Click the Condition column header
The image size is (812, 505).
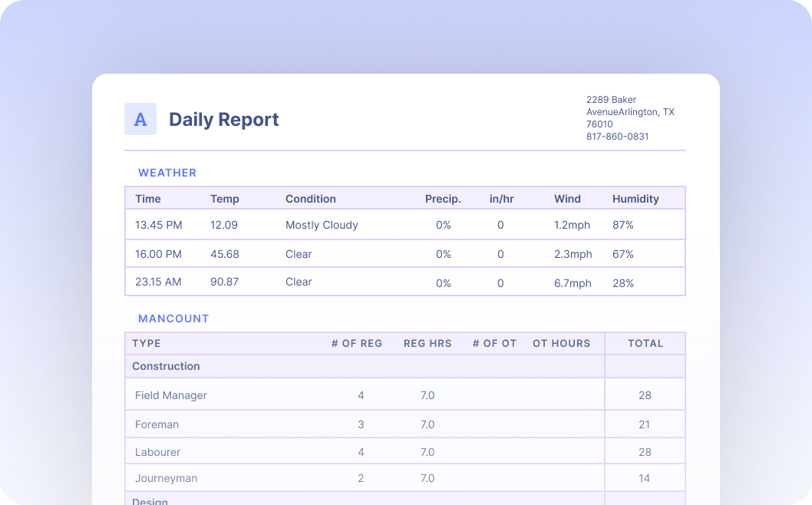(x=310, y=199)
